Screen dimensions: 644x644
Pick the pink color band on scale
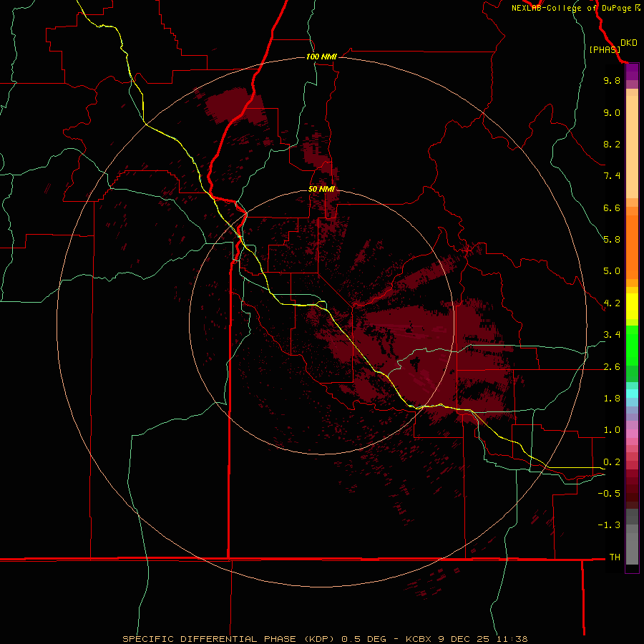632,434
